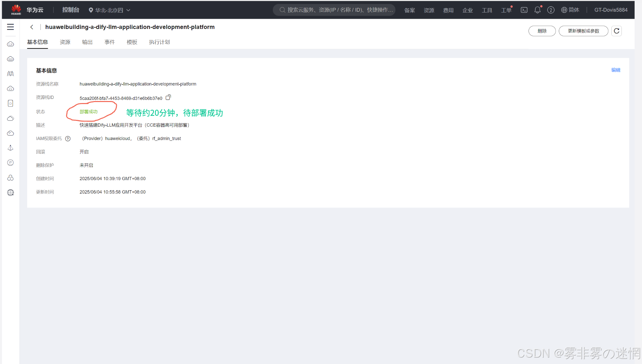
Task: Switch to the 执行计划 tab
Action: pos(159,42)
